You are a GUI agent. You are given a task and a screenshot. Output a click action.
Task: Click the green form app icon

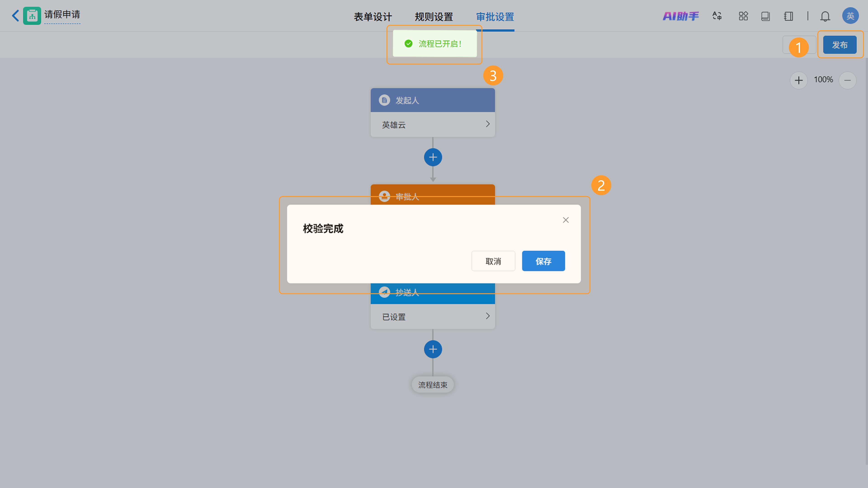(x=32, y=16)
